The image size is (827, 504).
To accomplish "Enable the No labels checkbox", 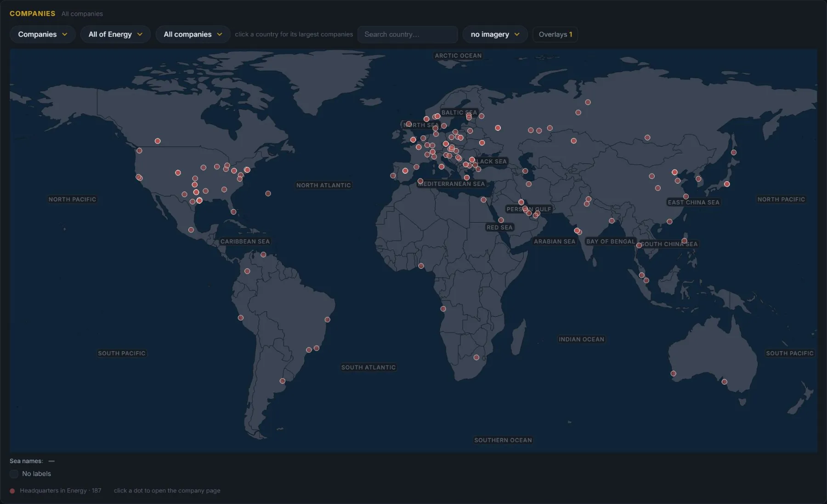I will point(14,474).
